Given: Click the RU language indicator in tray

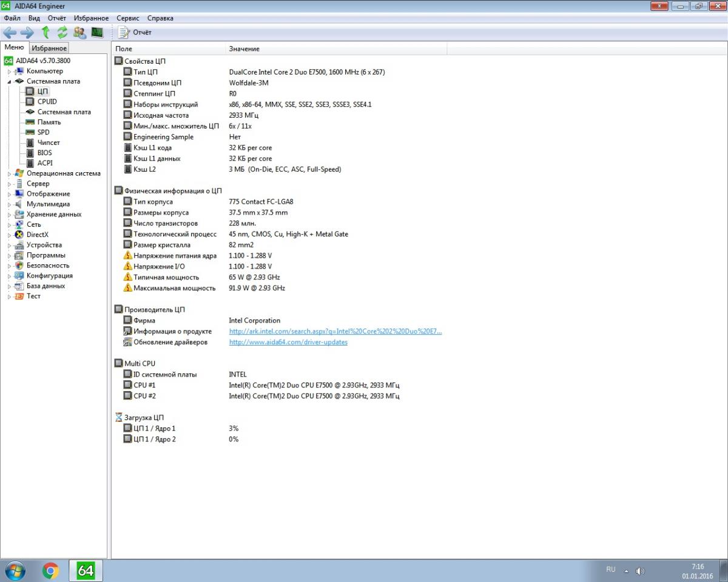Looking at the screenshot, I should [x=610, y=570].
